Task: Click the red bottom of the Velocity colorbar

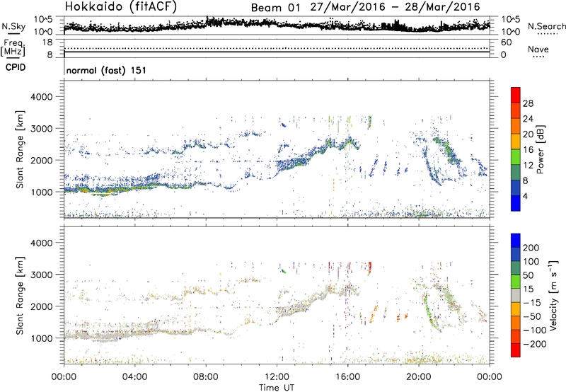Action: pyautogui.click(x=516, y=350)
